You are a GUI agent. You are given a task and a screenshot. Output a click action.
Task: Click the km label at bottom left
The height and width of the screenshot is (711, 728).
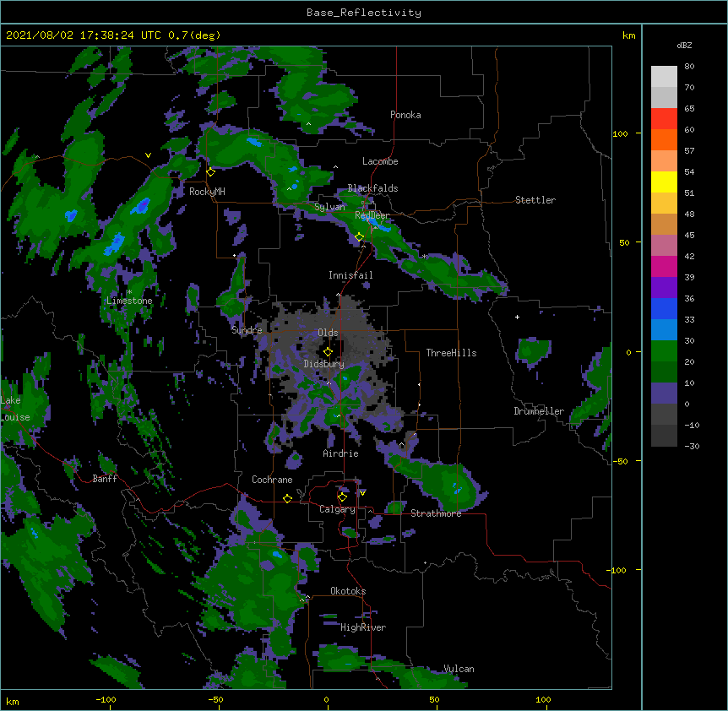(x=13, y=701)
